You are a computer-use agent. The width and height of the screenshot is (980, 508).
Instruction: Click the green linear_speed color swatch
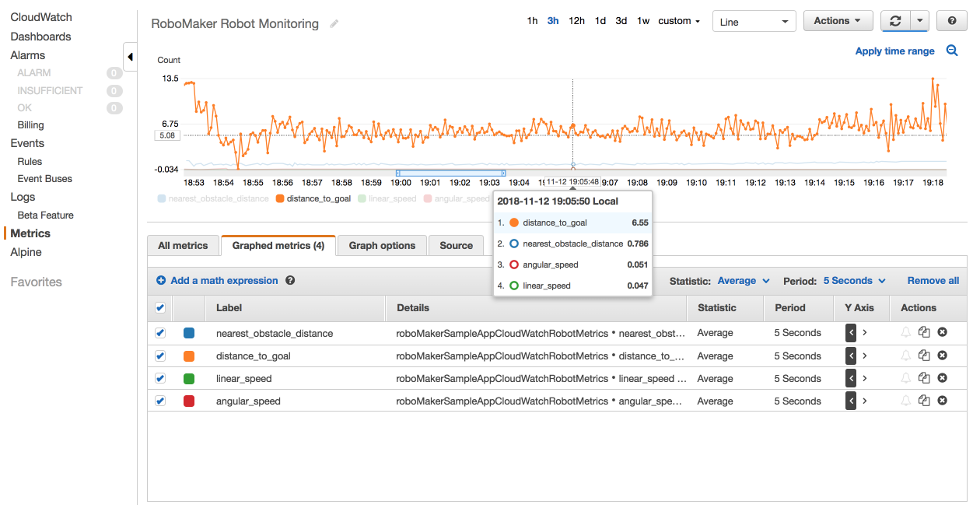click(x=189, y=378)
